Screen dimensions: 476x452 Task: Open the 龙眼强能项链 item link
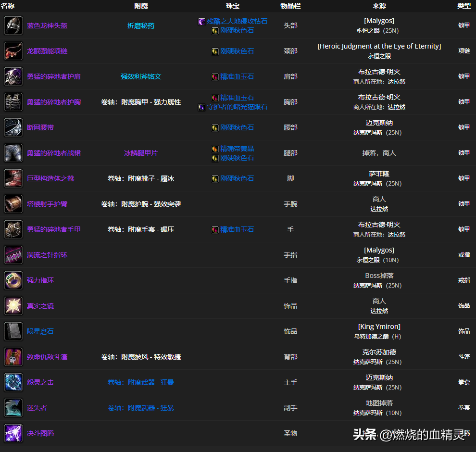(47, 51)
